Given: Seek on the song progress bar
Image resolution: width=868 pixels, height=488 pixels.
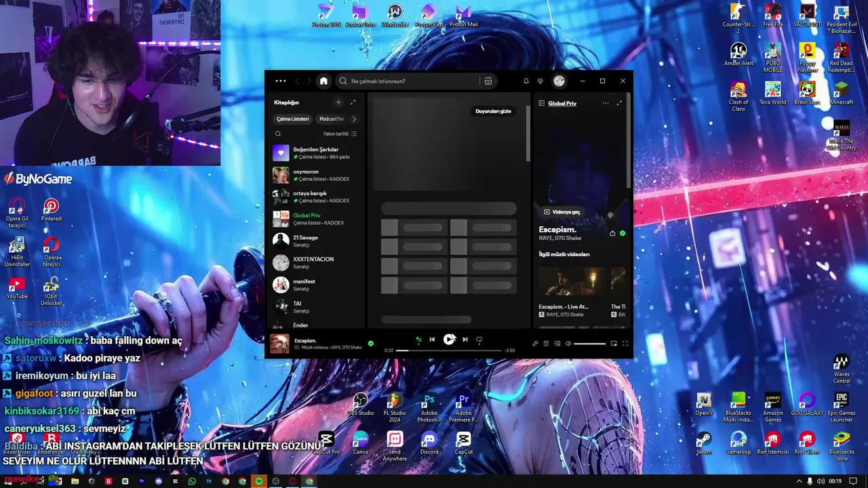Looking at the screenshot, I should 449,350.
